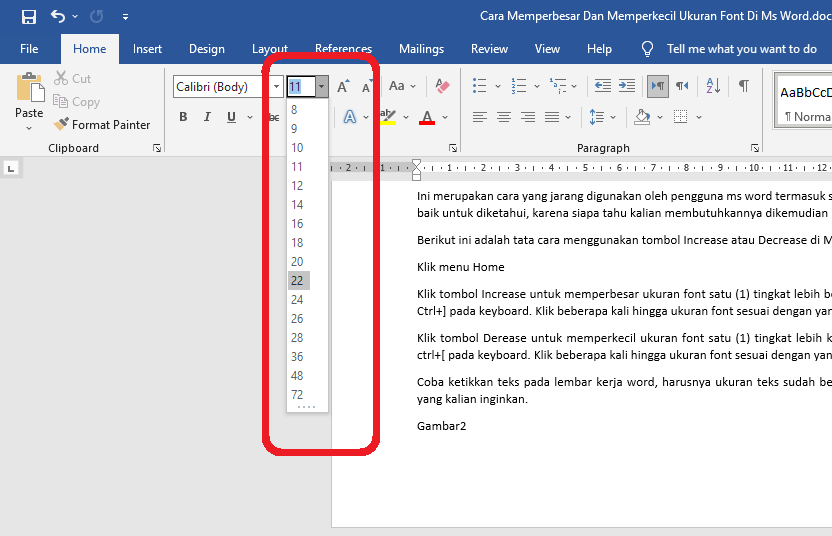This screenshot has height=536, width=832.
Task: Open Customize Quick Access Toolbar dropdown
Action: tap(125, 17)
